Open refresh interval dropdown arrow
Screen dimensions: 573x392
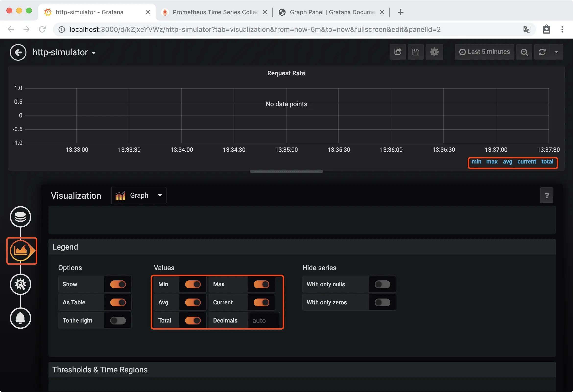[556, 52]
